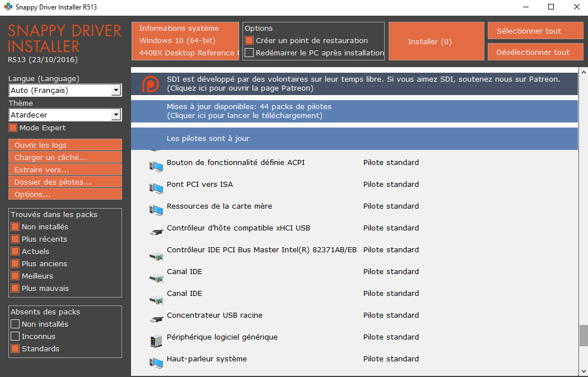
Task: Open Dossier des pilotes...
Action: pos(66,182)
